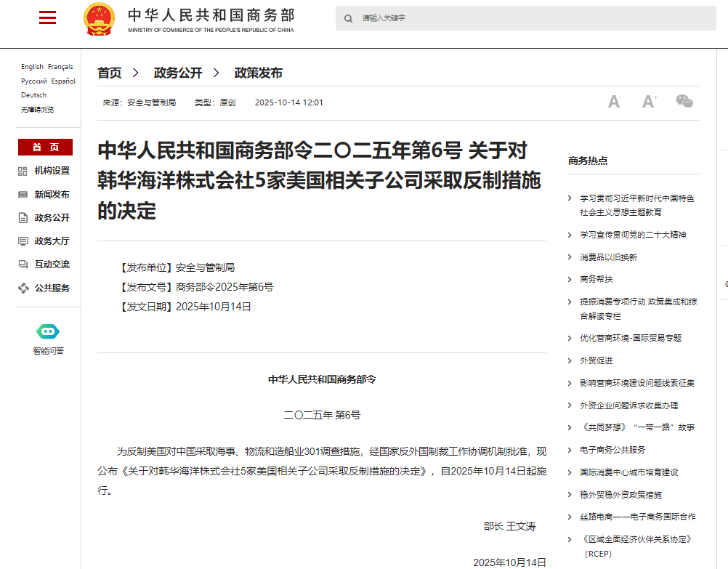Image resolution: width=728 pixels, height=569 pixels.
Task: Open the 智能问答 robot icon
Action: point(48,332)
